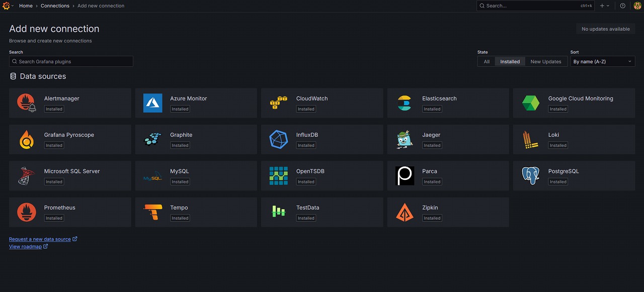Open the Google Cloud Monitoring green icon

[x=530, y=103]
